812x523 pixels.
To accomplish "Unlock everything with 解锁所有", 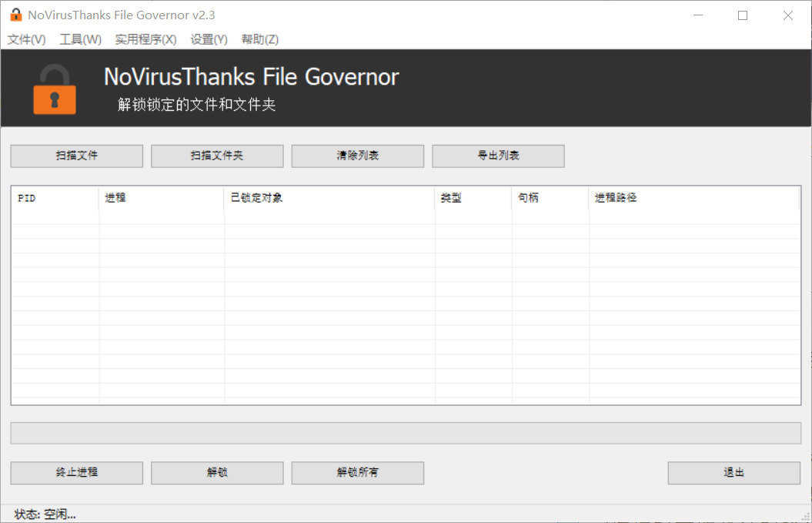I will (x=358, y=473).
